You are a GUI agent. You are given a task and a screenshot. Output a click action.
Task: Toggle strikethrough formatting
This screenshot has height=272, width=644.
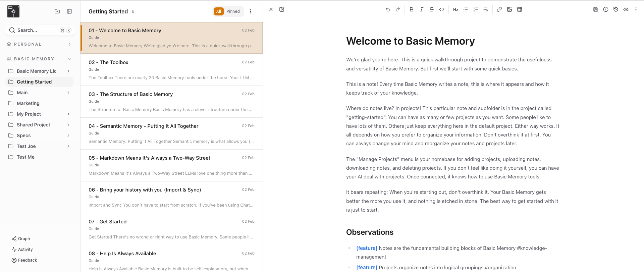pyautogui.click(x=432, y=9)
